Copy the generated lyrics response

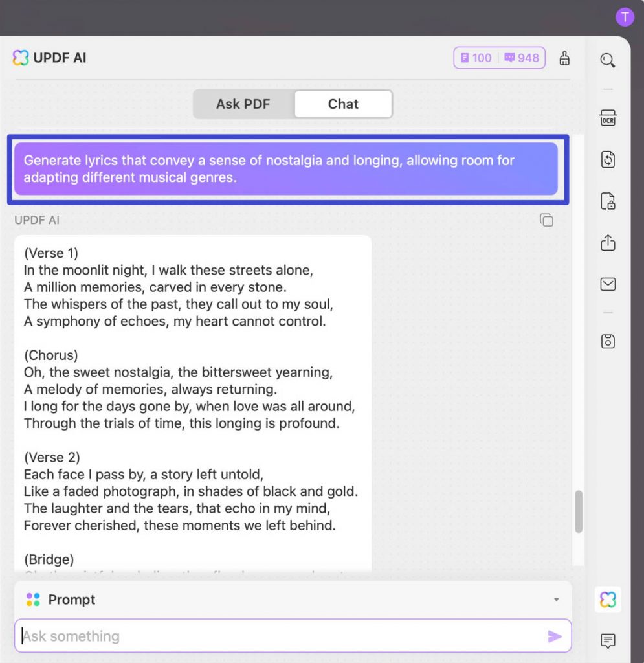(x=546, y=220)
